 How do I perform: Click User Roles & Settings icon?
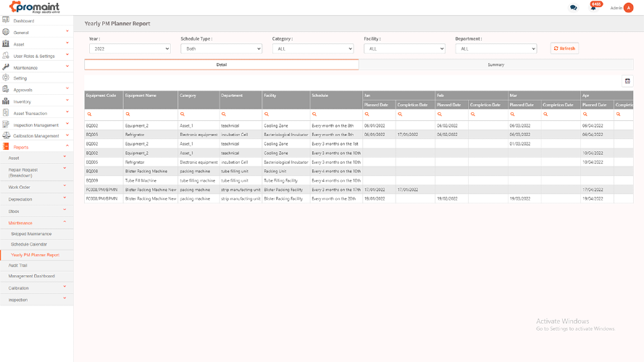6,56
